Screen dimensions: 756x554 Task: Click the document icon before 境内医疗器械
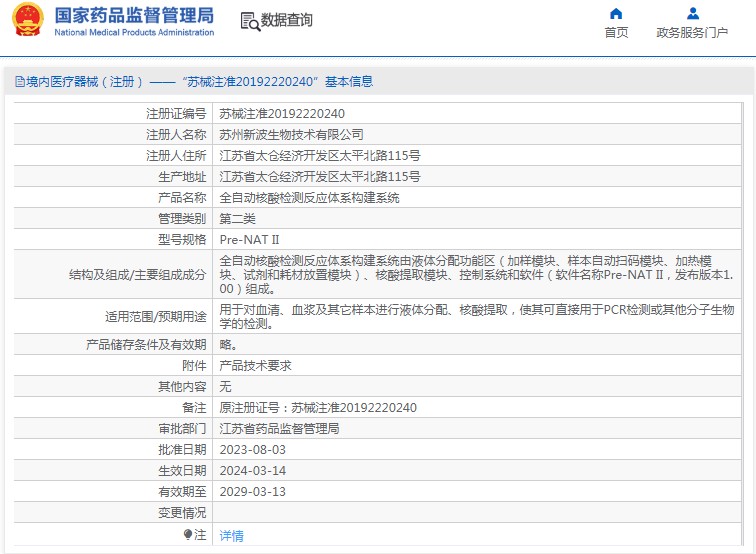coord(20,81)
